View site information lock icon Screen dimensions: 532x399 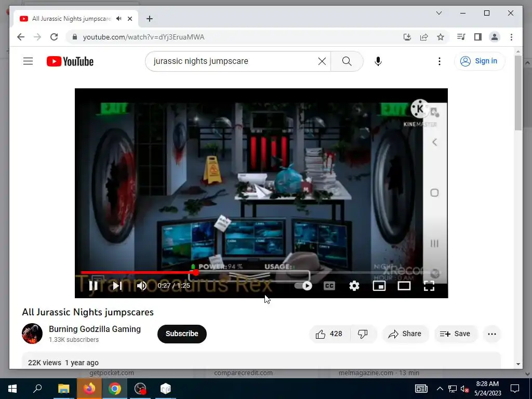coord(75,37)
